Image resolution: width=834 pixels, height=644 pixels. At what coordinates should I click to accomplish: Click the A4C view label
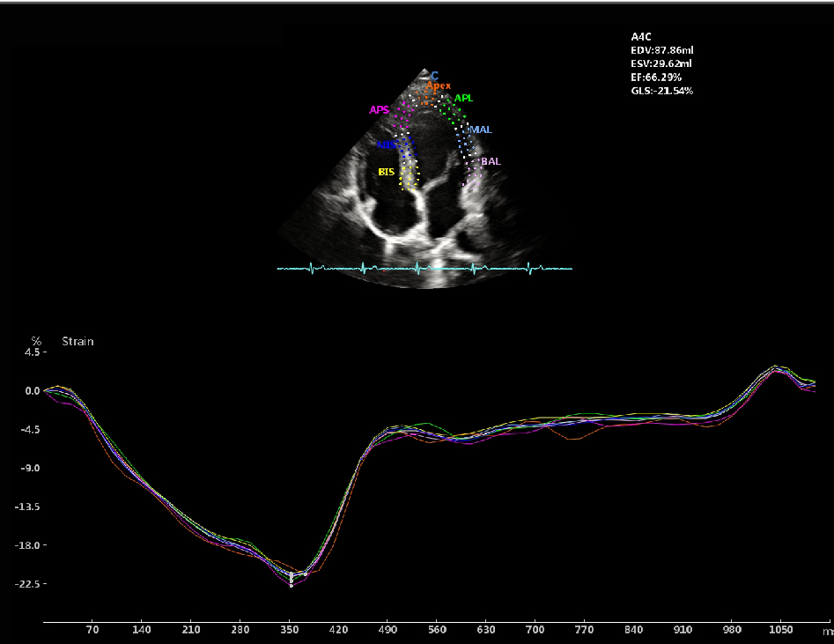[641, 37]
